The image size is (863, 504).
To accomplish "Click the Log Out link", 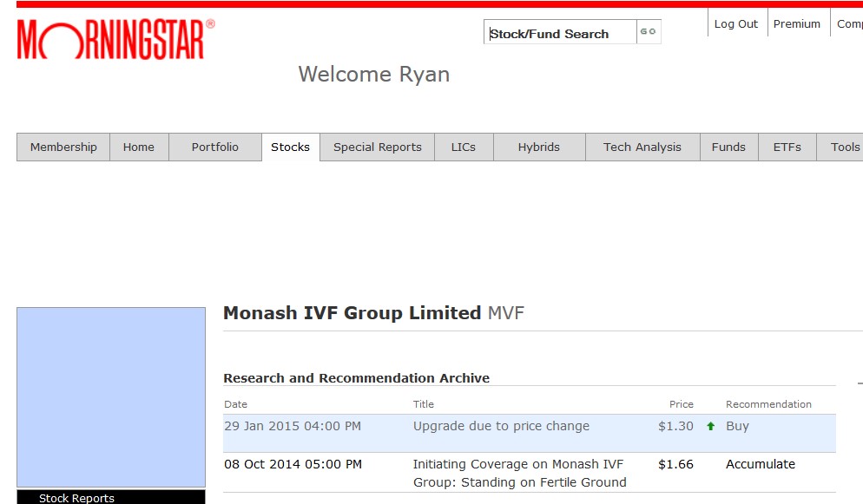I will [x=736, y=24].
